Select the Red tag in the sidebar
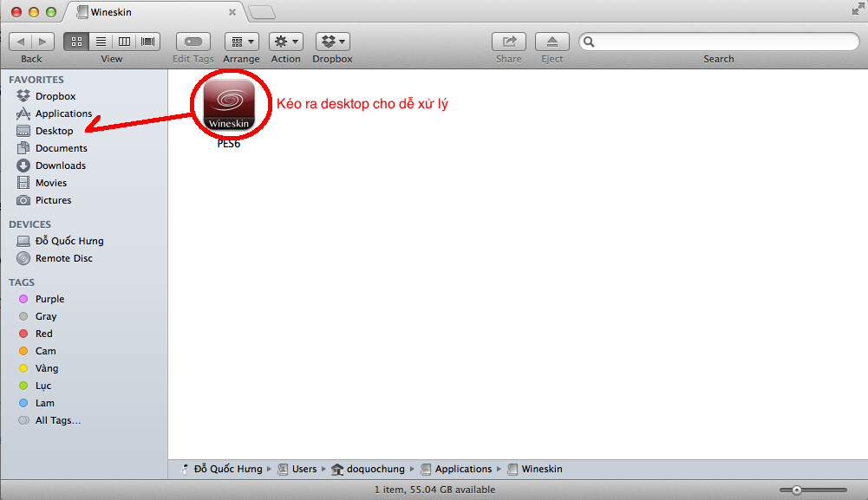This screenshot has width=868, height=500. (43, 333)
